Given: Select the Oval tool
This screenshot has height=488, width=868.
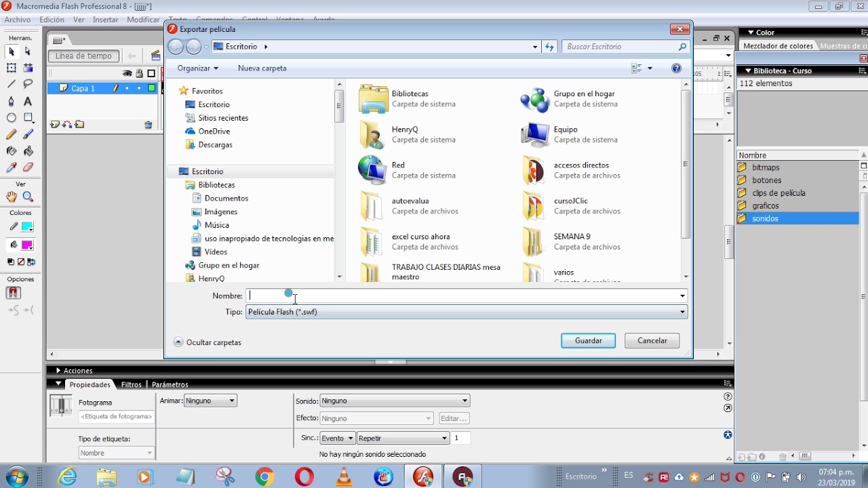Looking at the screenshot, I should click(12, 117).
